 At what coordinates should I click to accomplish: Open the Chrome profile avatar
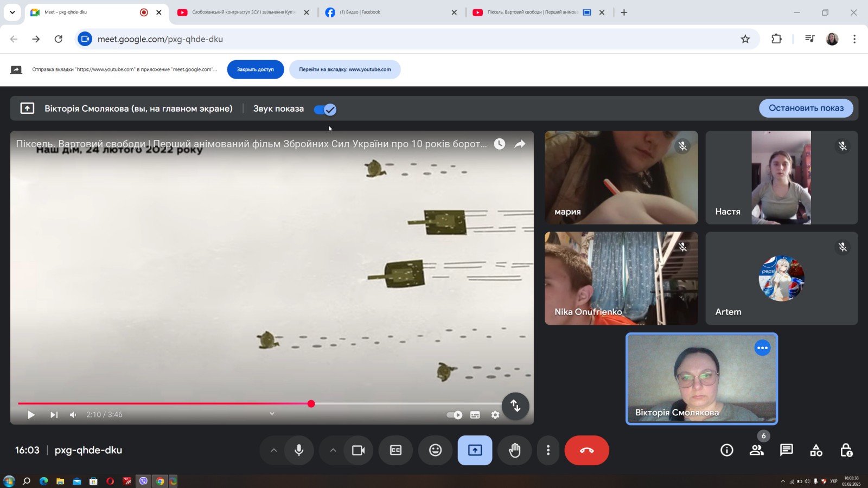832,39
